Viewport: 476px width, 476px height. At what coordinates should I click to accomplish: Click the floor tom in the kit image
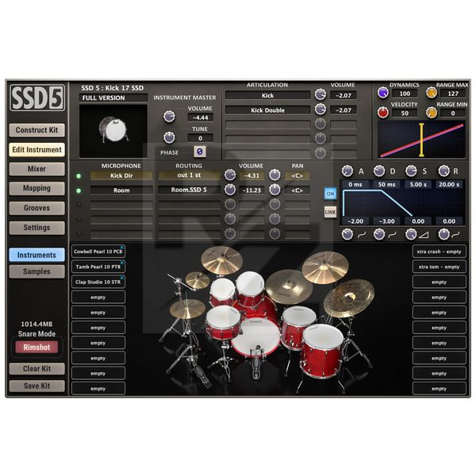(323, 350)
